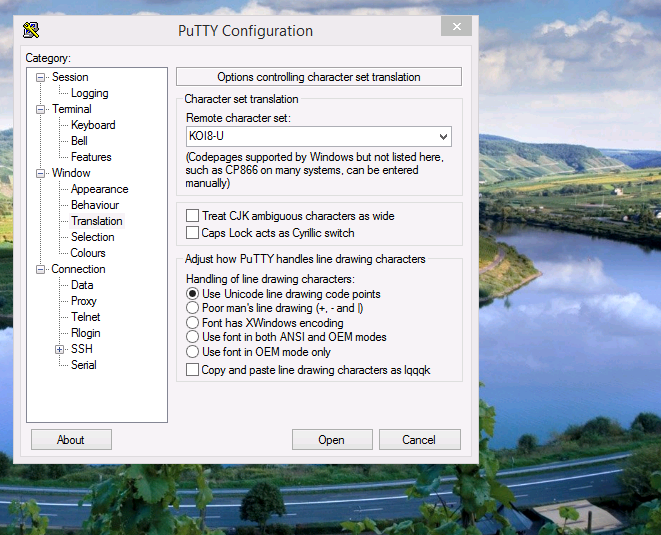661x535 pixels.
Task: Click the Options controlling character set translation header
Action: coord(319,77)
